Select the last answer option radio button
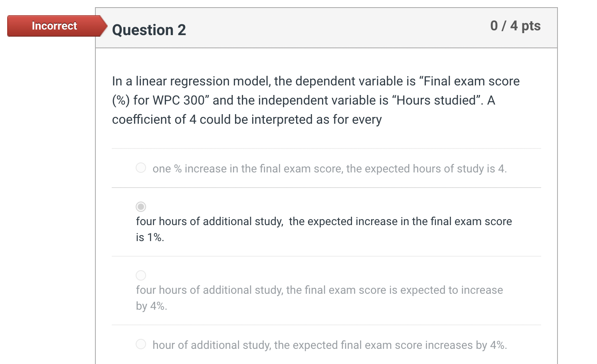 [x=140, y=344]
